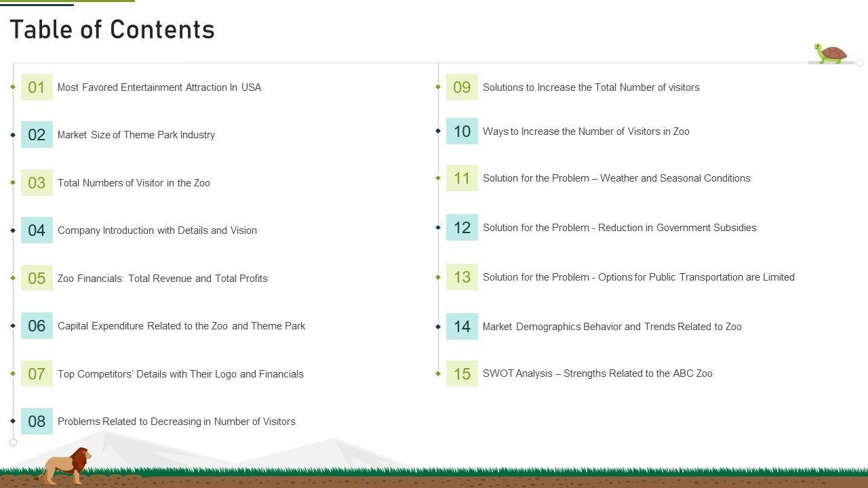The width and height of the screenshot is (868, 488).
Task: Click the lion illustration at bottom left
Action: (x=65, y=466)
